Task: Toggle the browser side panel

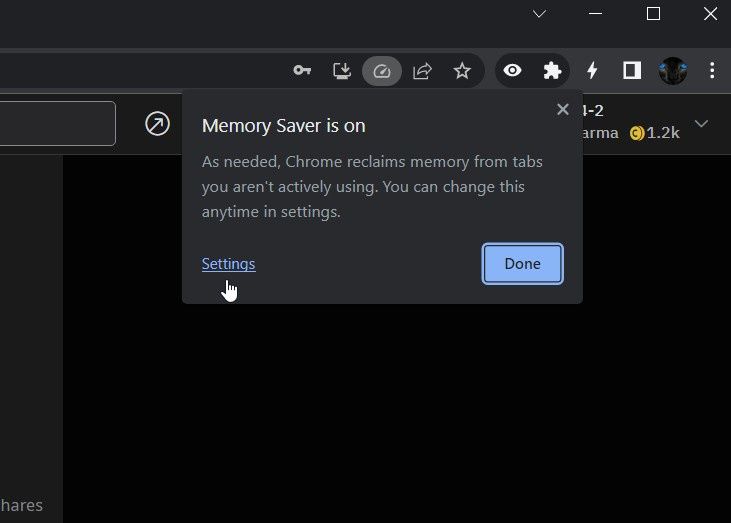Action: [632, 70]
